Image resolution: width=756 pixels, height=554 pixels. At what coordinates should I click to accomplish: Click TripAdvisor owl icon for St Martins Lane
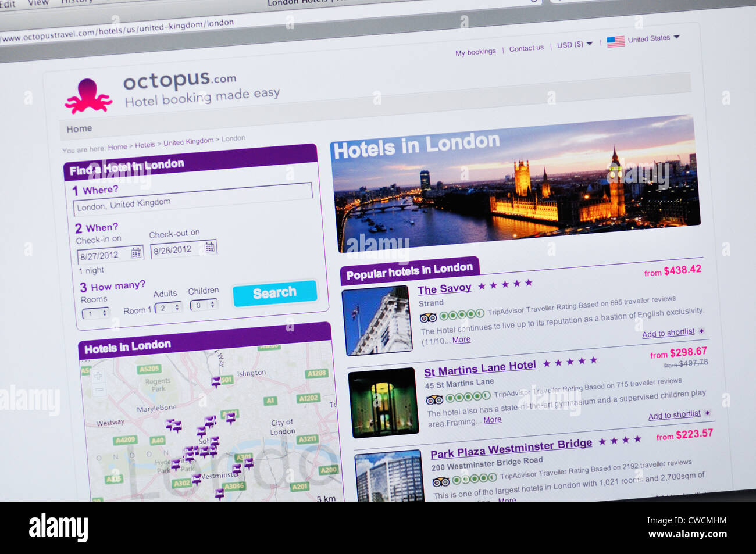pos(435,399)
